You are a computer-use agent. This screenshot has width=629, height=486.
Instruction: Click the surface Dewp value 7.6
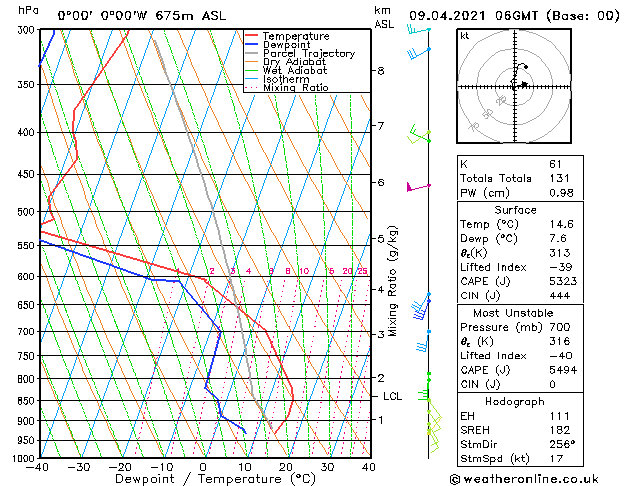click(x=558, y=239)
